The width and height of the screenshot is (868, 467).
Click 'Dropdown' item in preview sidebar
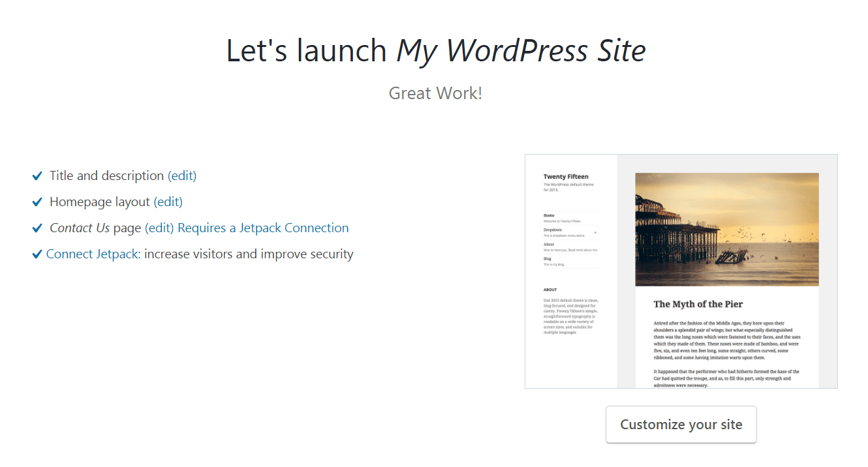coord(552,230)
